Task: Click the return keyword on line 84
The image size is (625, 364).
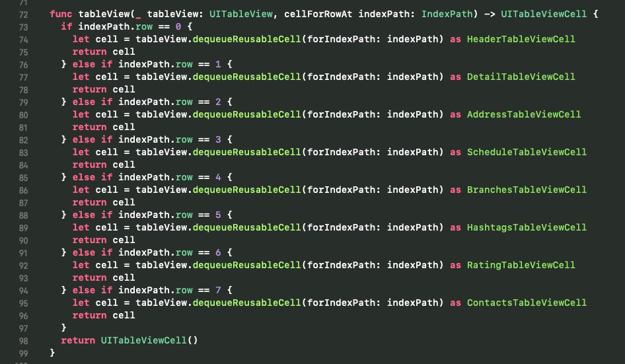Action: click(90, 164)
